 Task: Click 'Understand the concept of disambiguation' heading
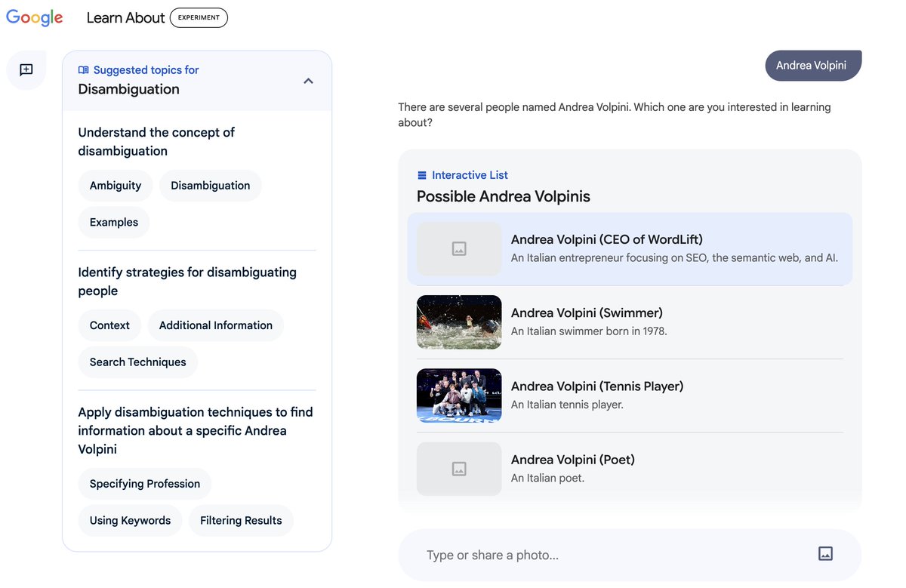coord(156,142)
